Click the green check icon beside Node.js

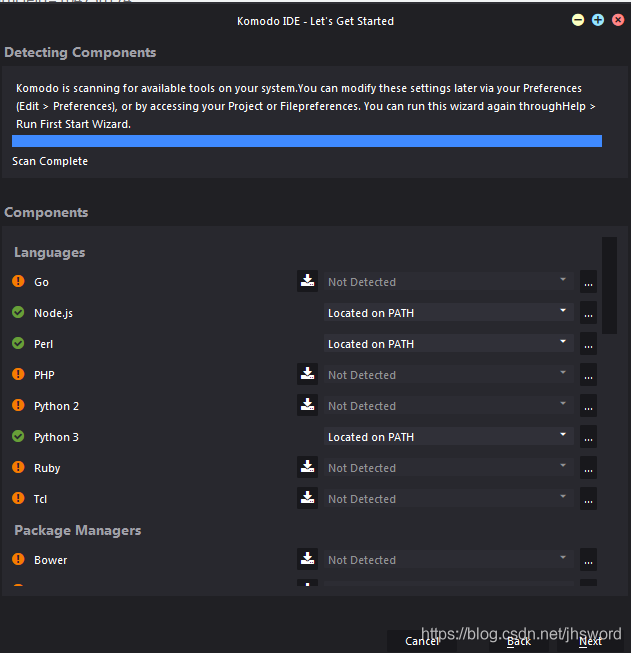tap(18, 312)
